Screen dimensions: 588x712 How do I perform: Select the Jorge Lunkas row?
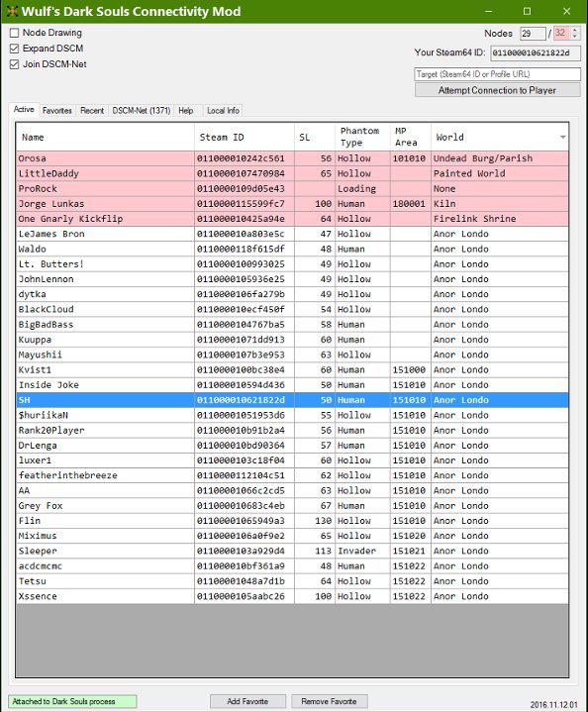point(292,203)
